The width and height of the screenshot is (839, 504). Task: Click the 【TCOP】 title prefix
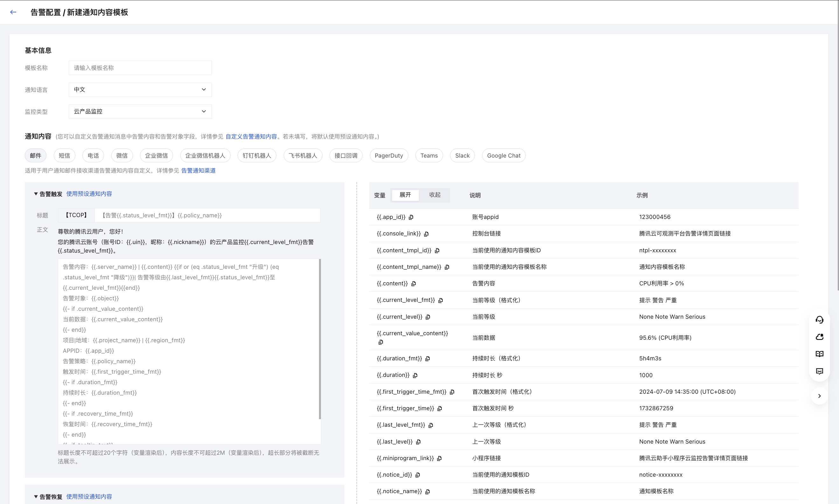[x=76, y=215]
